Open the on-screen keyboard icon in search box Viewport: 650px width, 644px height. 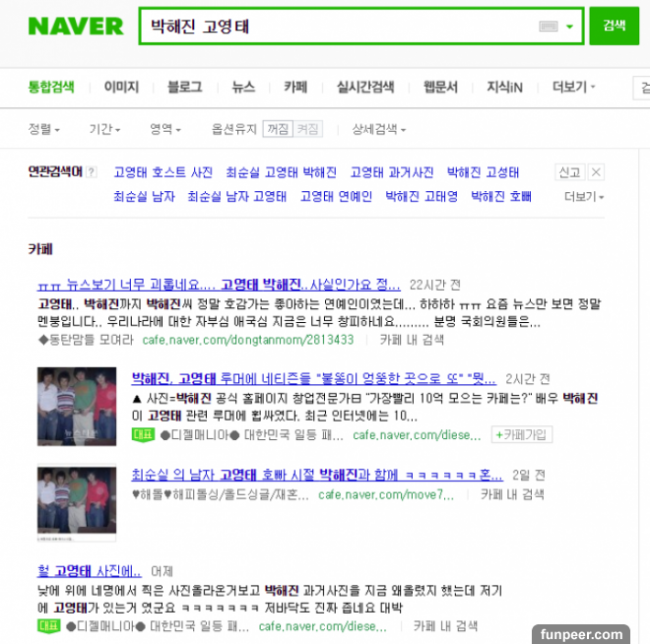pos(548,27)
